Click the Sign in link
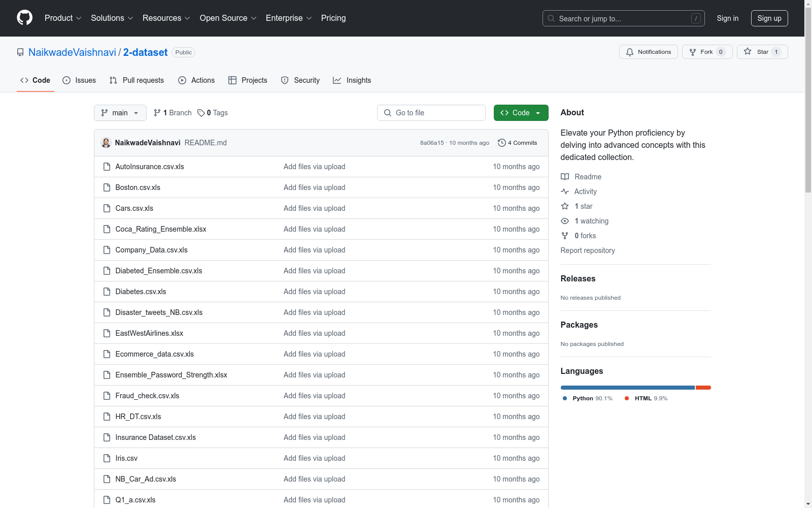Image resolution: width=812 pixels, height=508 pixels. click(728, 18)
